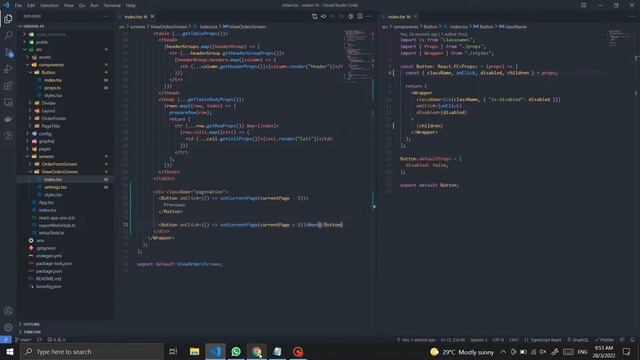Screen dimensions: 640x360
Task: Click the left editor's minimap
Action: pos(358,57)
